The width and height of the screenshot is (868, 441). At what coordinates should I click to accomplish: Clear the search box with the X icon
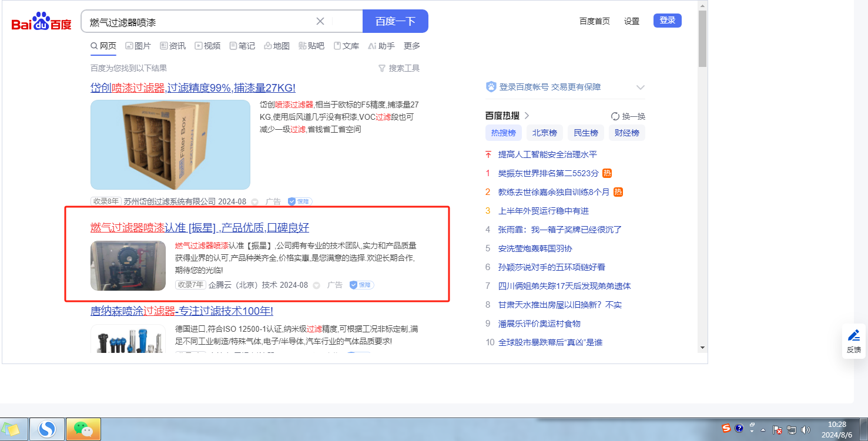click(320, 22)
